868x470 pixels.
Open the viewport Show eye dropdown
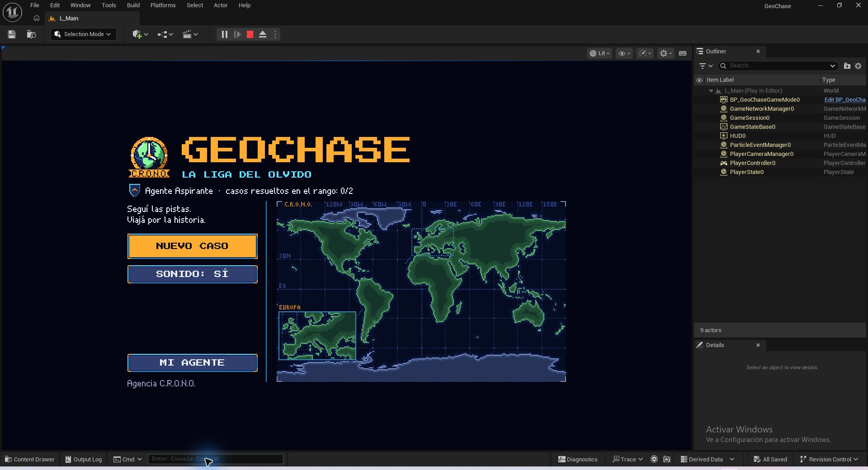pos(624,53)
